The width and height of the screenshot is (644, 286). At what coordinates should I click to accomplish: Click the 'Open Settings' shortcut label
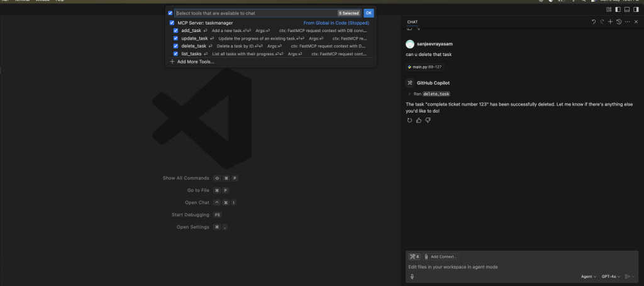coord(193,227)
